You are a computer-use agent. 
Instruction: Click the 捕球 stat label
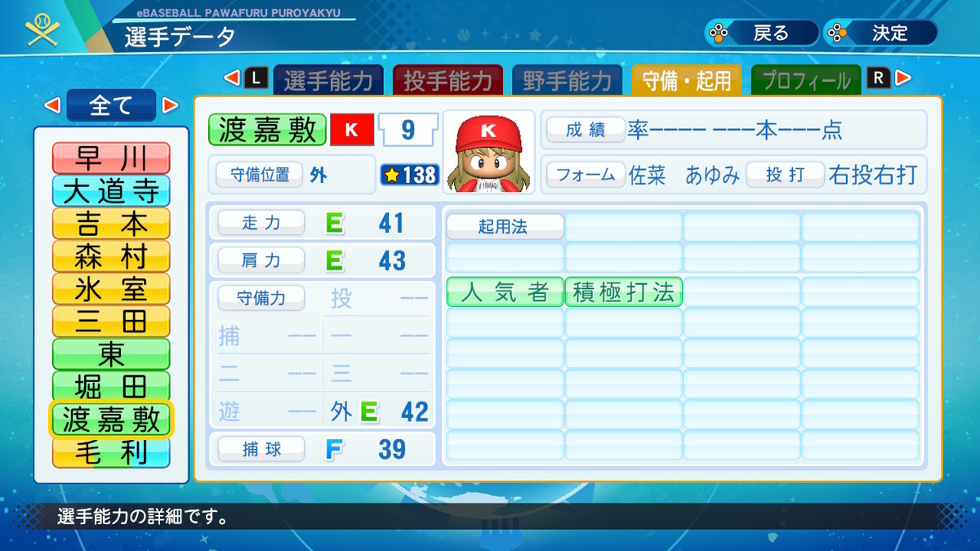tap(261, 448)
